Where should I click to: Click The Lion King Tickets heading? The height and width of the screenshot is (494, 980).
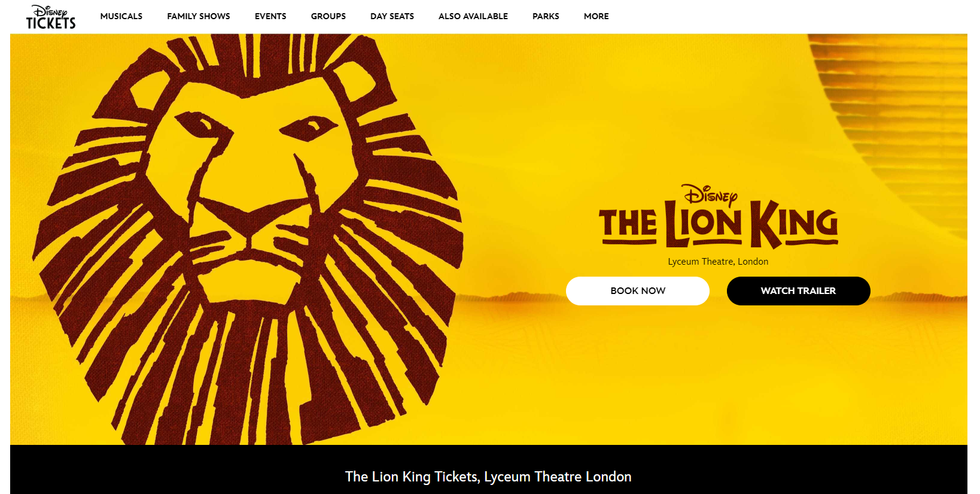click(488, 477)
